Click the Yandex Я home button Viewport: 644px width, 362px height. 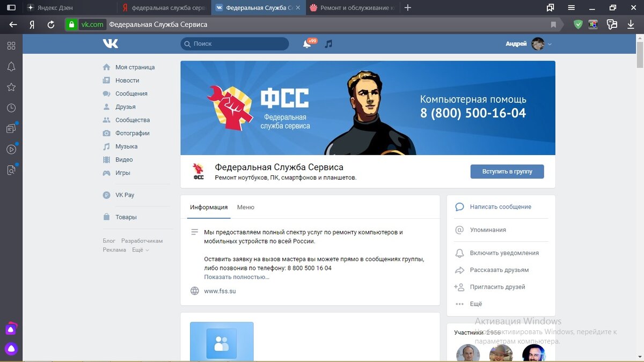[32, 25]
